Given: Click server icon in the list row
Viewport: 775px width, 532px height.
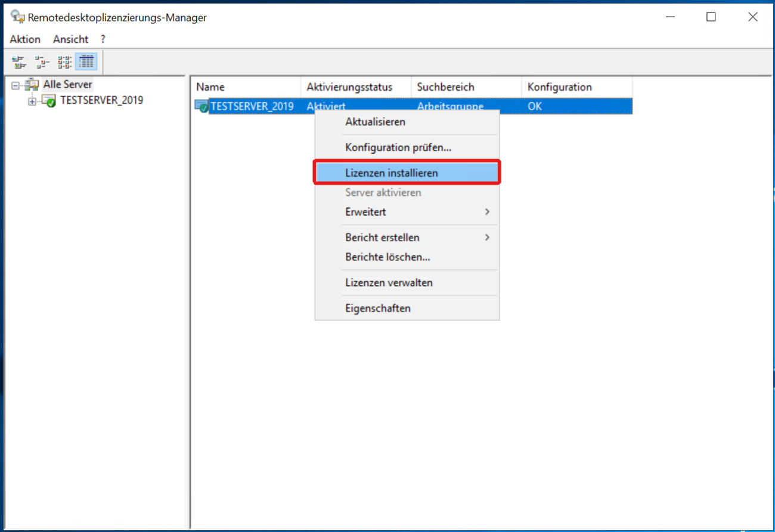Looking at the screenshot, I should 201,107.
